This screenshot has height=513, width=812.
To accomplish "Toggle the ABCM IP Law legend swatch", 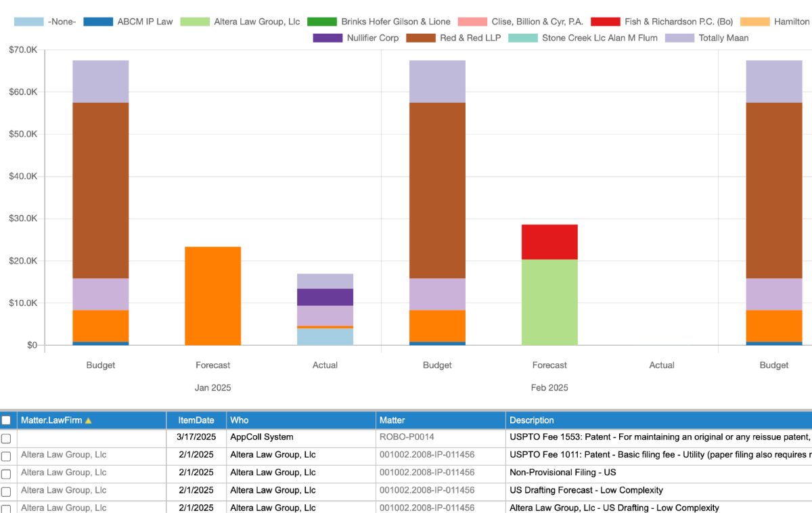I will 98,22.
